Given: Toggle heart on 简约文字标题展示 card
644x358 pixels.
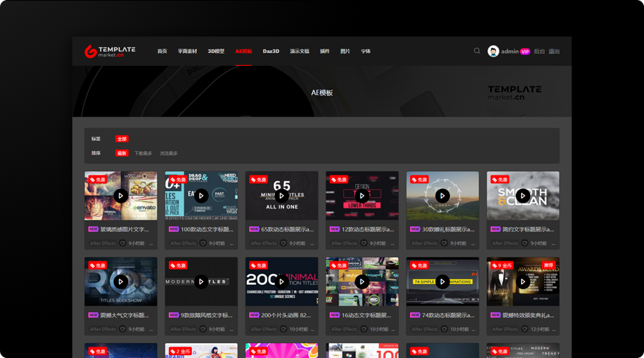Looking at the screenshot, I should (525, 243).
